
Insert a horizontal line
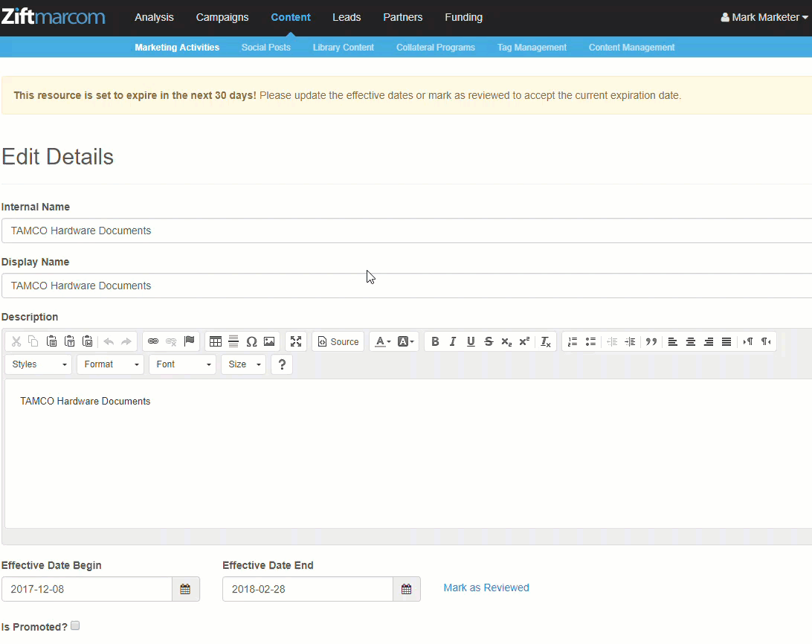point(233,341)
